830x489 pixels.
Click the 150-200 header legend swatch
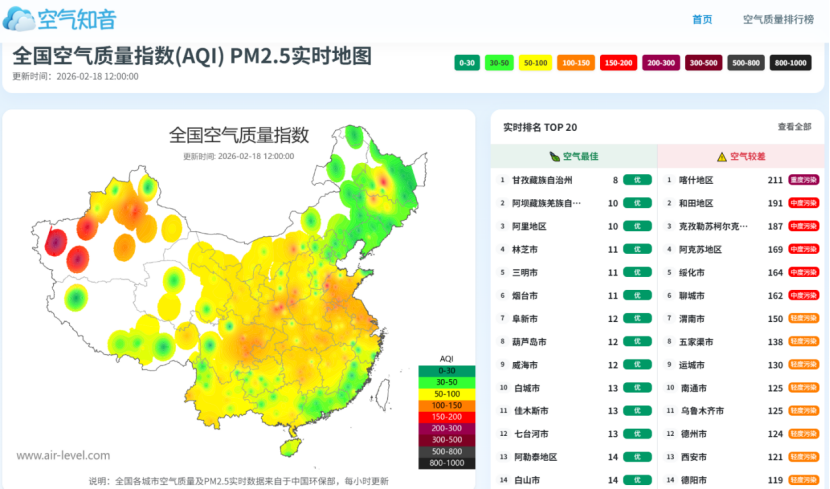[618, 62]
